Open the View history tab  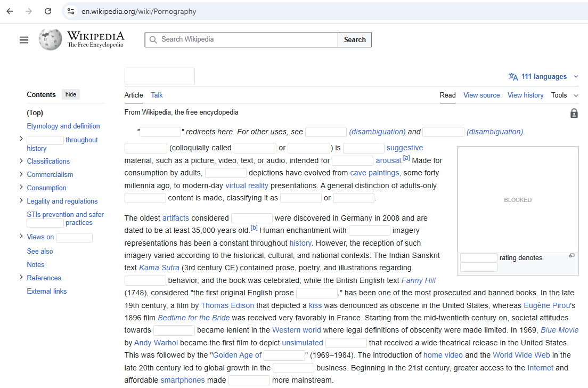[x=525, y=95]
